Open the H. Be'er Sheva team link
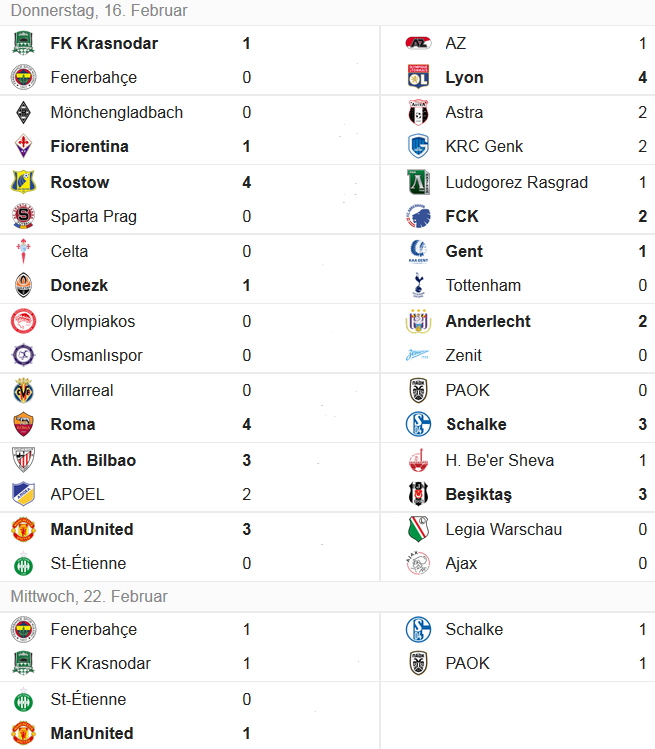The width and height of the screenshot is (655, 749). pos(500,460)
